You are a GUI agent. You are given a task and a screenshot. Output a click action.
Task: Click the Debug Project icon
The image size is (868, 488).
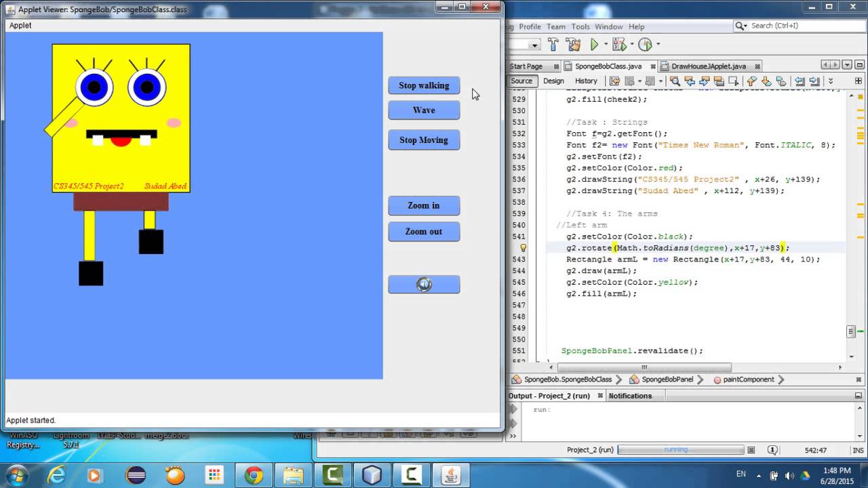[x=619, y=45]
